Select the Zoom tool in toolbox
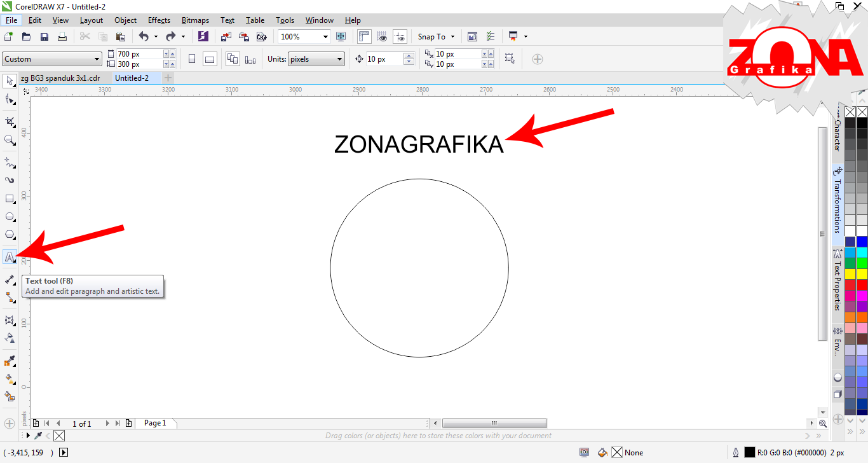868x463 pixels. point(10,140)
